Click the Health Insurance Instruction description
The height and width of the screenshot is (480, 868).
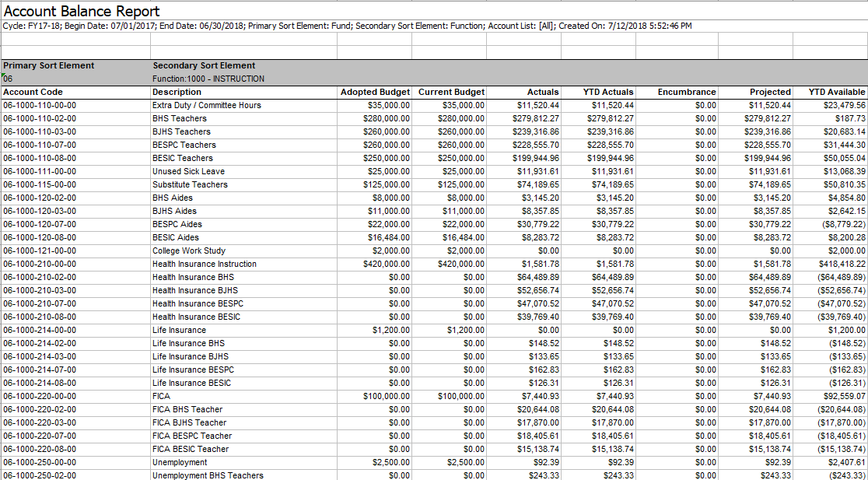pos(205,264)
